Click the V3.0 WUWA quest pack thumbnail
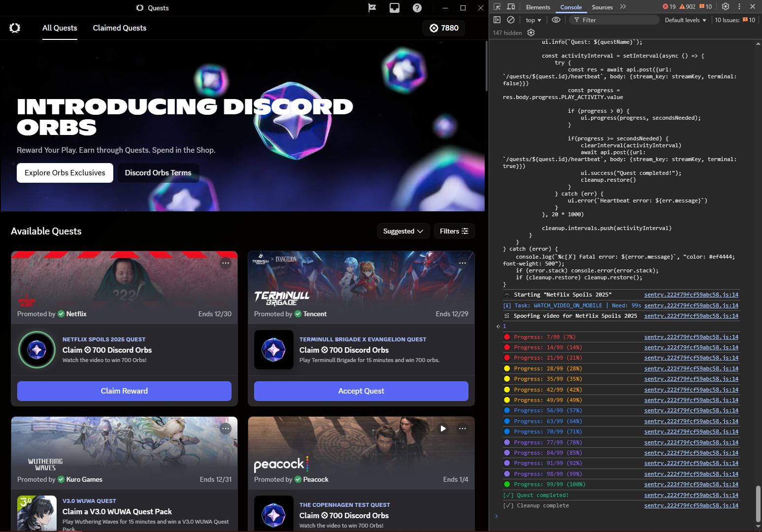The image size is (762, 532). [37, 513]
